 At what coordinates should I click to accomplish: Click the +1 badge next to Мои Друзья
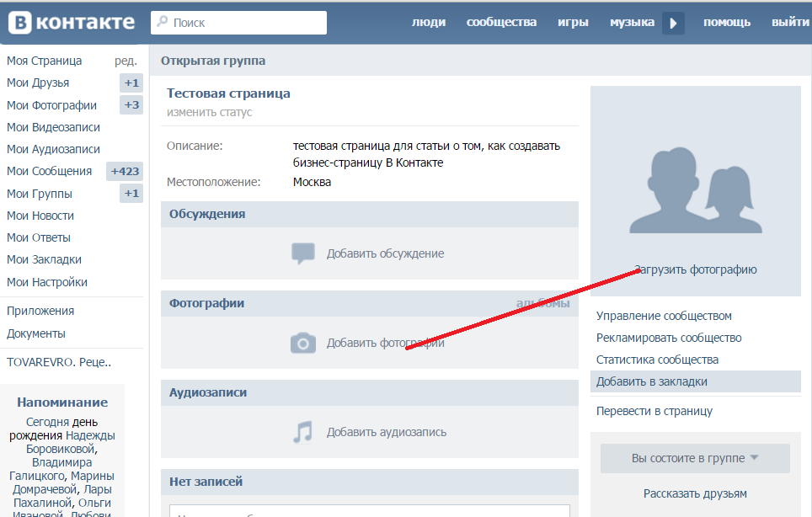click(131, 83)
